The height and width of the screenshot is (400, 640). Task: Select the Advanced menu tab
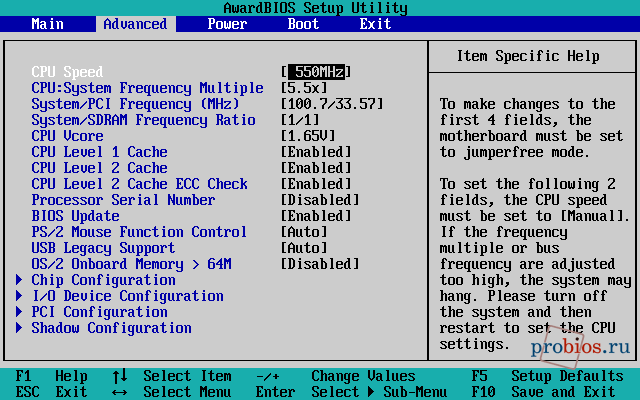tap(136, 24)
